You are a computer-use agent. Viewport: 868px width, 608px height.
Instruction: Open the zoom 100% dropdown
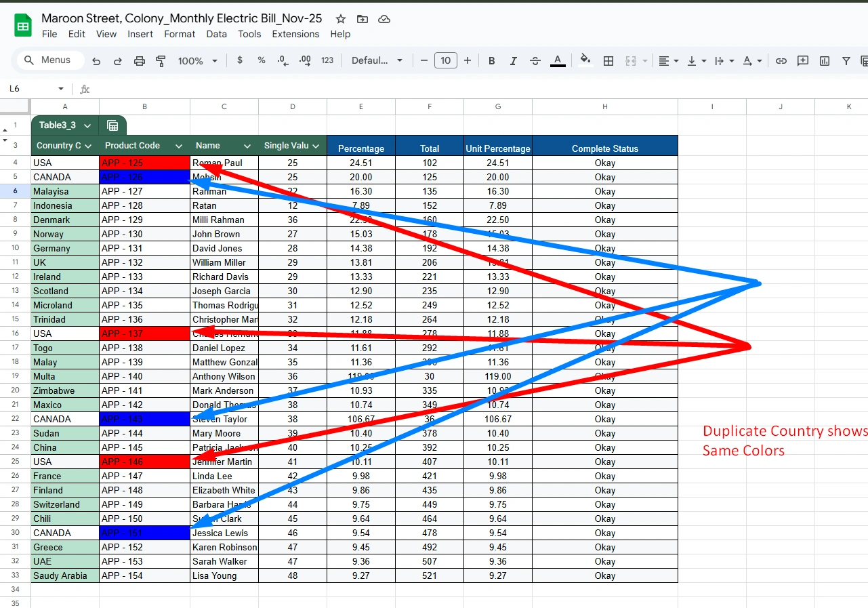pos(197,61)
